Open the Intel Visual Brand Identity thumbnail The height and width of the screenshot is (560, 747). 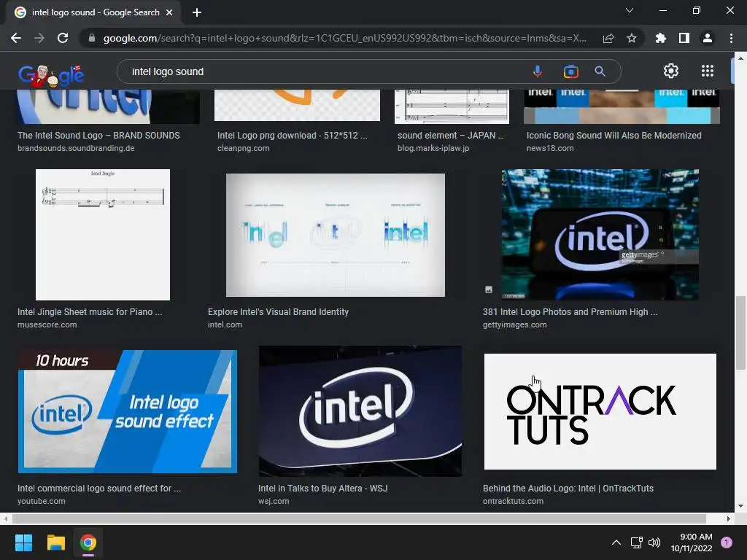coord(336,235)
